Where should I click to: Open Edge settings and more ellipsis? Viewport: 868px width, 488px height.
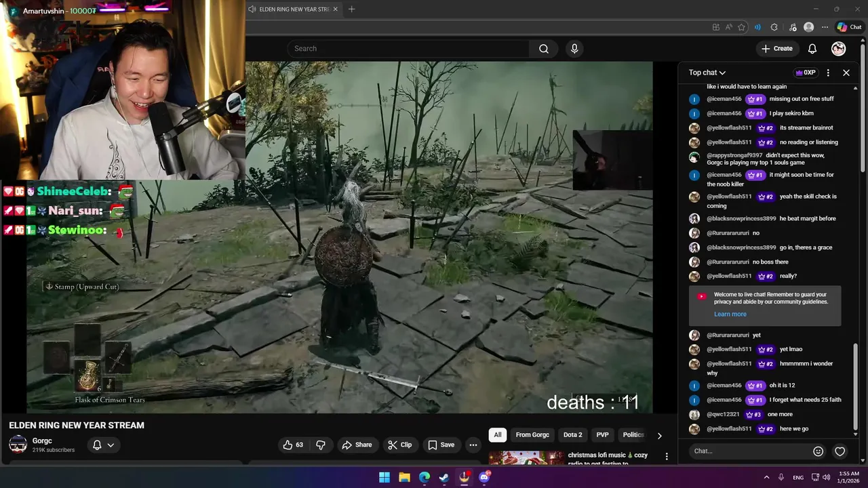[x=825, y=27]
